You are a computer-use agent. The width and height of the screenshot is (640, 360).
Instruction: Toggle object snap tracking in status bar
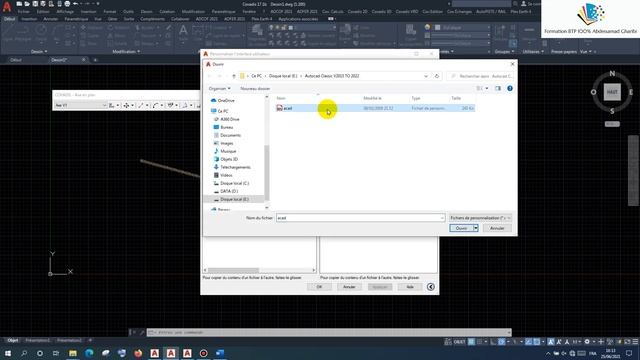pyautogui.click(x=529, y=342)
